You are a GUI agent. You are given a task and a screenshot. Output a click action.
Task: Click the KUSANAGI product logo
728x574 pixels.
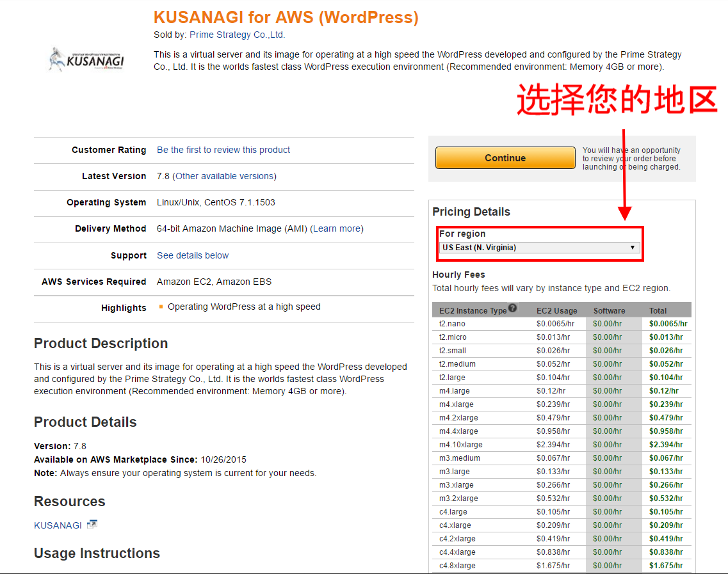pyautogui.click(x=86, y=59)
